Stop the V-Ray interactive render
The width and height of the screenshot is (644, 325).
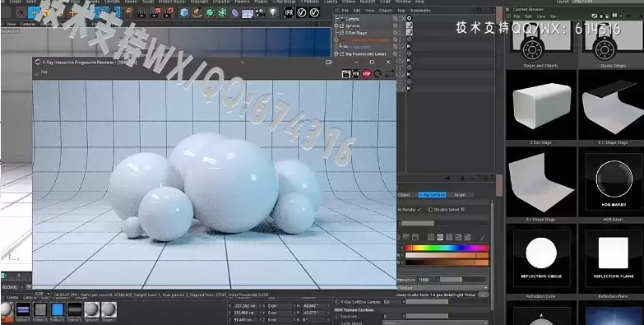366,73
